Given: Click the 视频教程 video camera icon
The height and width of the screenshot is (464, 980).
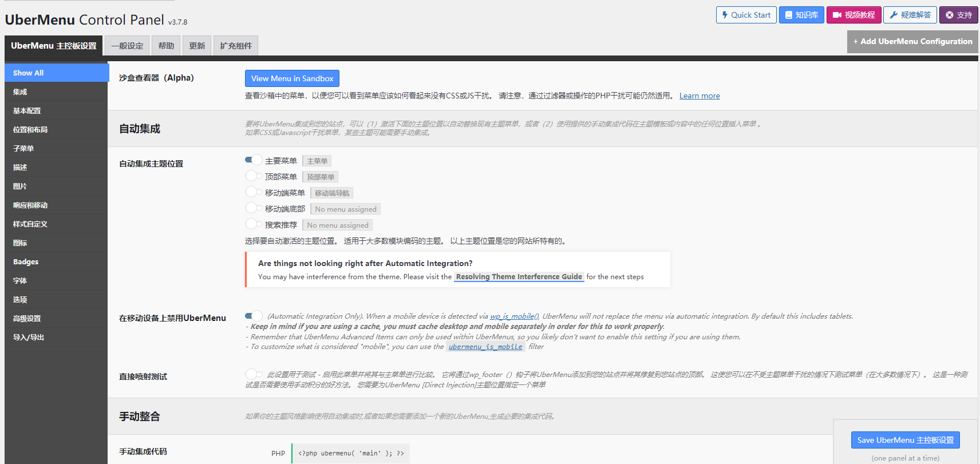Looking at the screenshot, I should coord(837,15).
